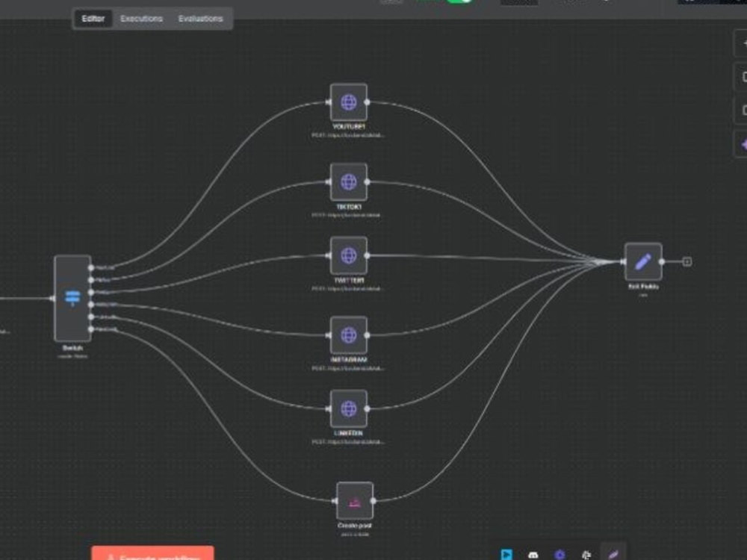Image resolution: width=747 pixels, height=560 pixels.
Task: Open Discord from the taskbar
Action: pos(533,555)
